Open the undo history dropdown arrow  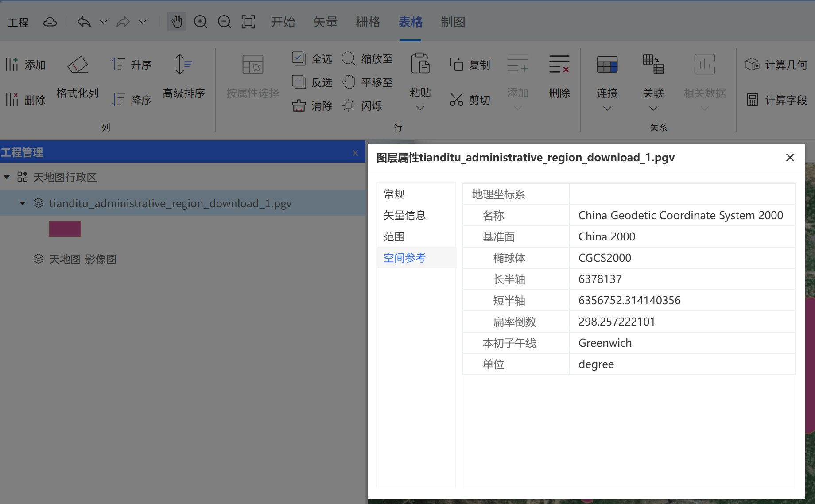104,22
